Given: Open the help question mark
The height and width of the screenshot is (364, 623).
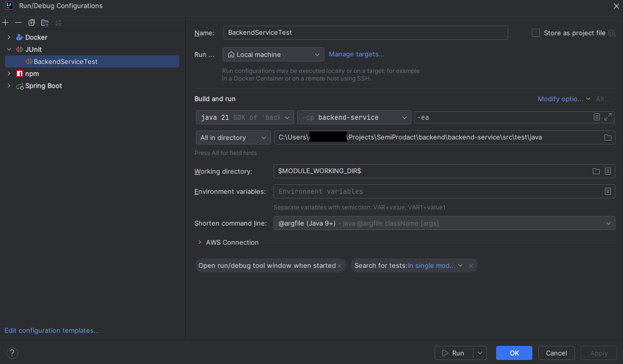Looking at the screenshot, I should (13, 353).
